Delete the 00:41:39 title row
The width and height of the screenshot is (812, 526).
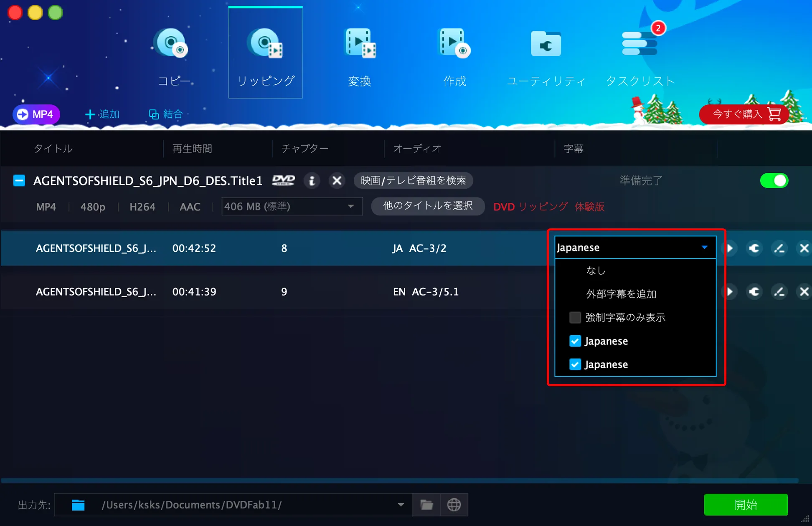point(804,292)
